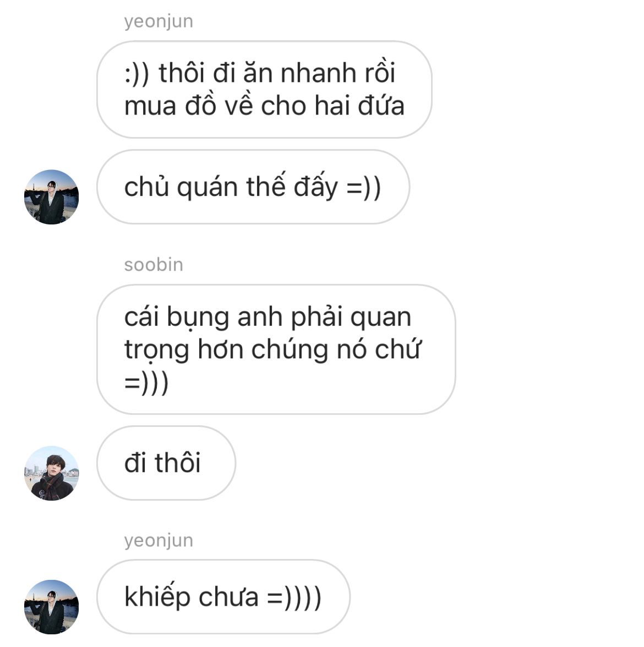Screen dimensions: 644x647
Task: Tap the "=))))" emoticon after "khiếp chưa"
Action: pyautogui.click(x=294, y=597)
